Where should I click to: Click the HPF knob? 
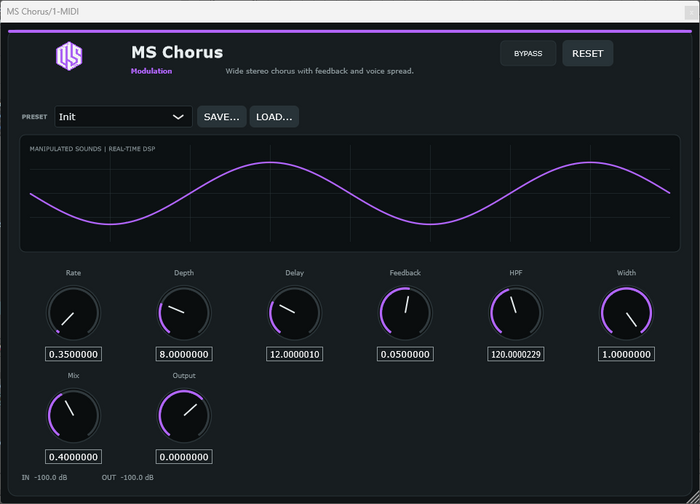coord(516,313)
